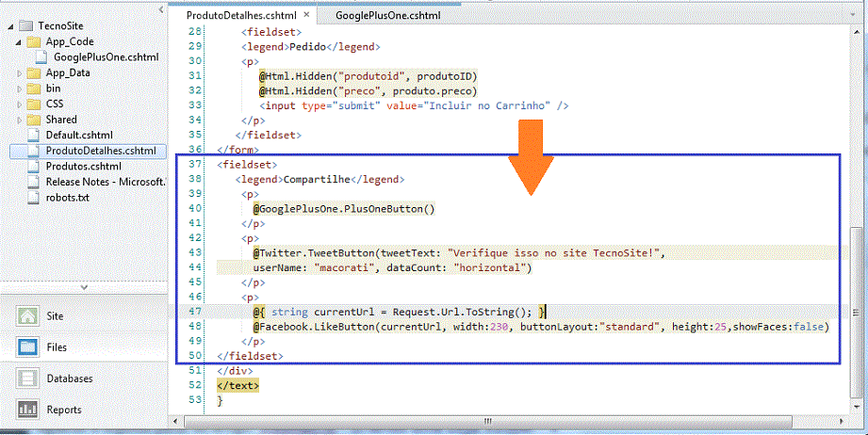Click line number 47 in the gutter
The image size is (868, 435).
point(195,312)
